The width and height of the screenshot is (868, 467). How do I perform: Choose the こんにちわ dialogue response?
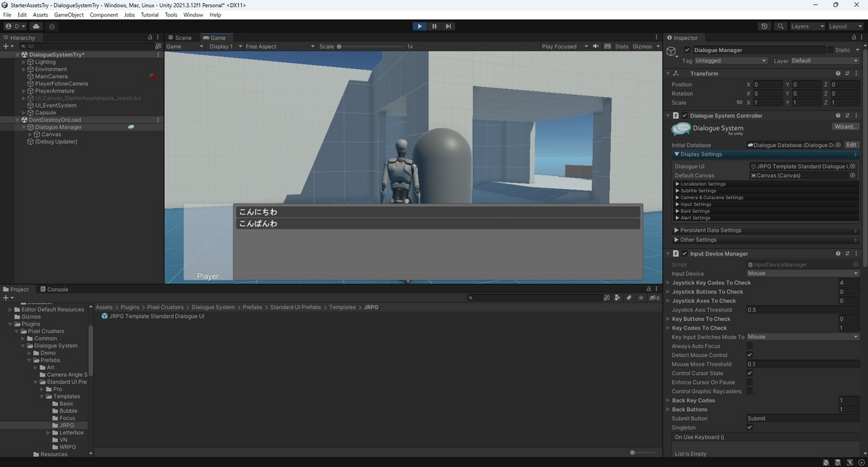pos(438,212)
